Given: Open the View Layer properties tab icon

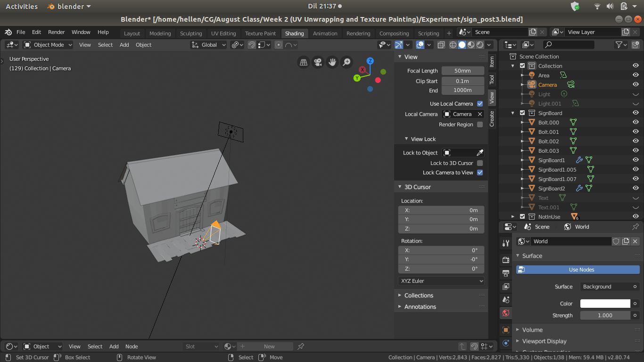Looking at the screenshot, I should (506, 286).
